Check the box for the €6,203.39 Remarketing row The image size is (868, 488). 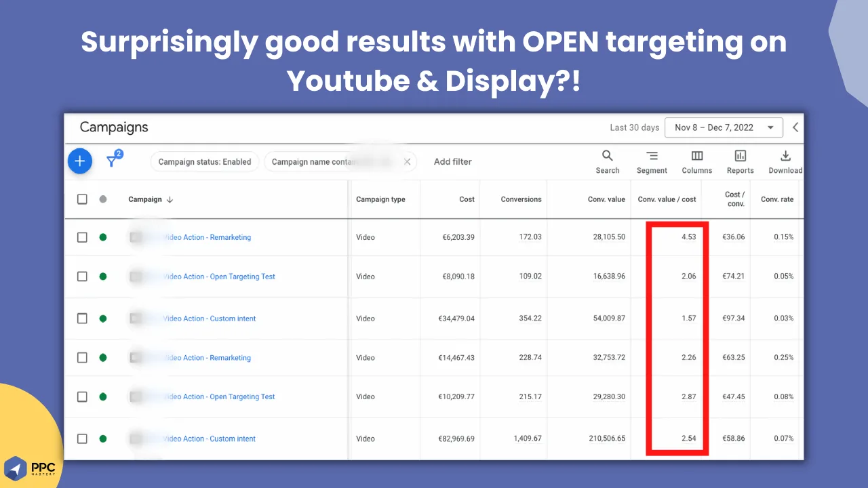(x=82, y=237)
